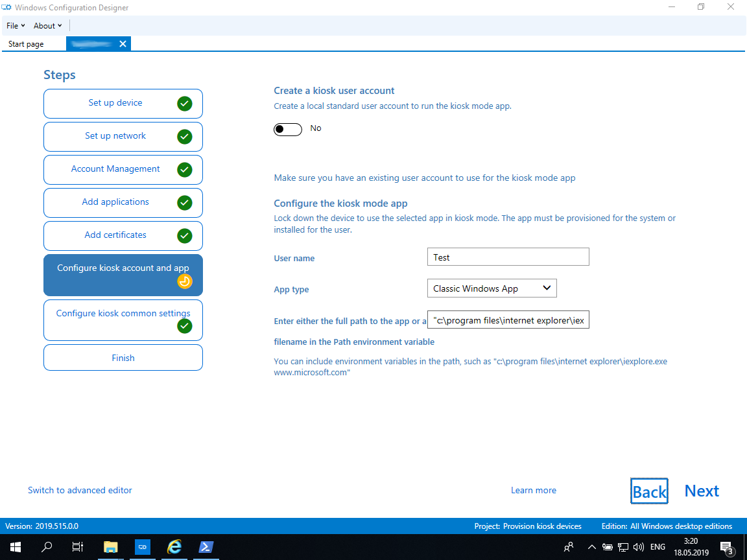Click Project: Provision kiosk devices status text
This screenshot has height=560, width=747.
click(528, 526)
